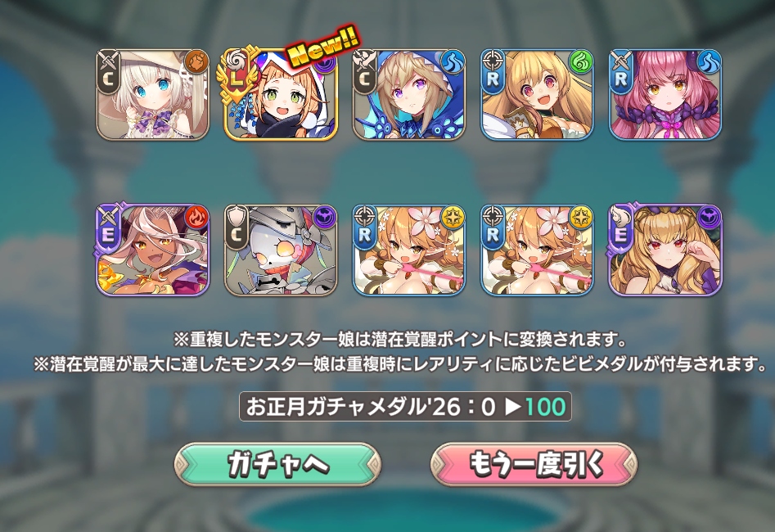775x532 pixels.
Task: Click the dark element icon on the blonde E-rank card
Action: (710, 218)
